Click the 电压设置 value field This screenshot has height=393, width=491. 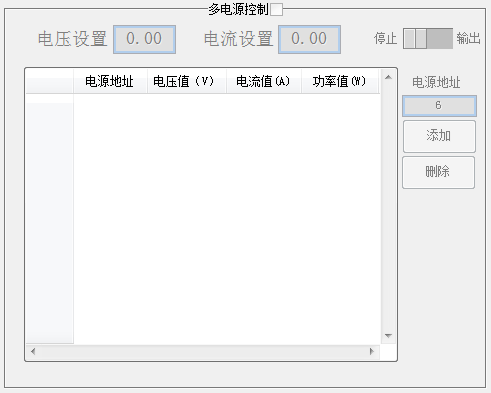pyautogui.click(x=144, y=39)
